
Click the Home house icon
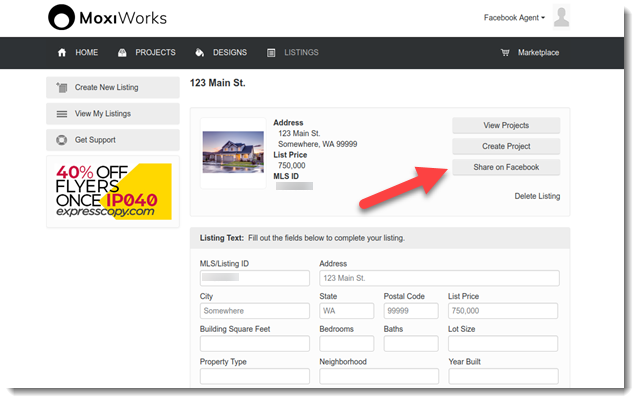(62, 52)
